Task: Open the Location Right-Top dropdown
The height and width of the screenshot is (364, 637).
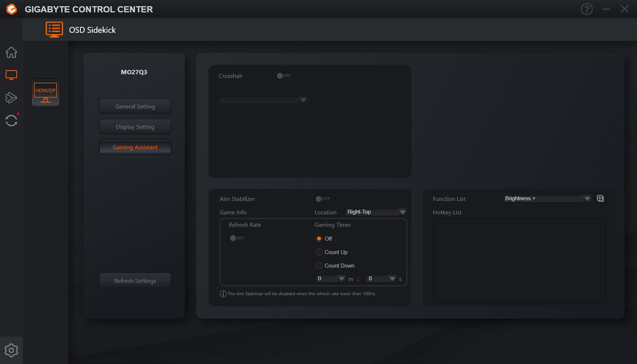Action: tap(376, 212)
